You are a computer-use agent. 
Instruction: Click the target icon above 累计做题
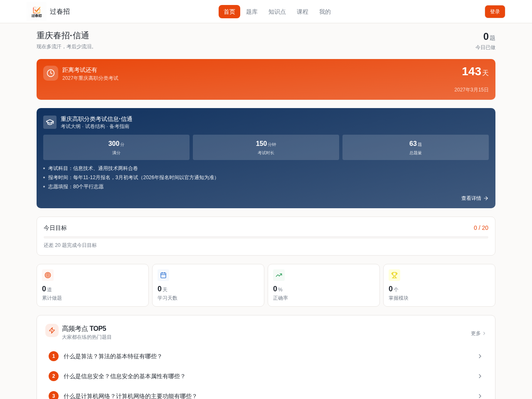tap(48, 275)
